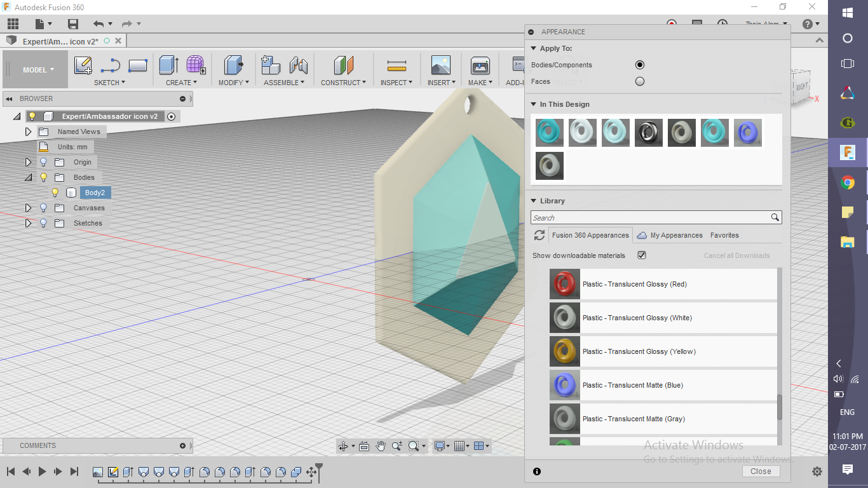Expand the Sketches tree node
Screen dimensions: 868x488
tap(28, 223)
